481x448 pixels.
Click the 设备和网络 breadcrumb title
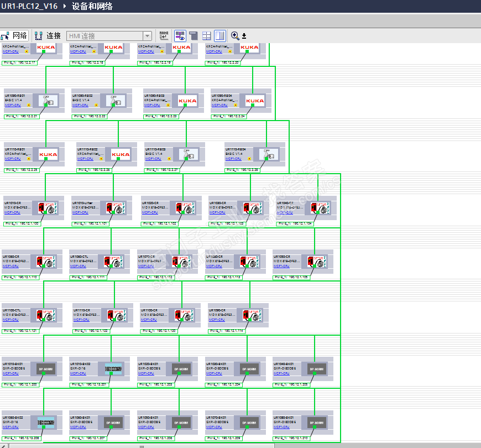pyautogui.click(x=92, y=6)
